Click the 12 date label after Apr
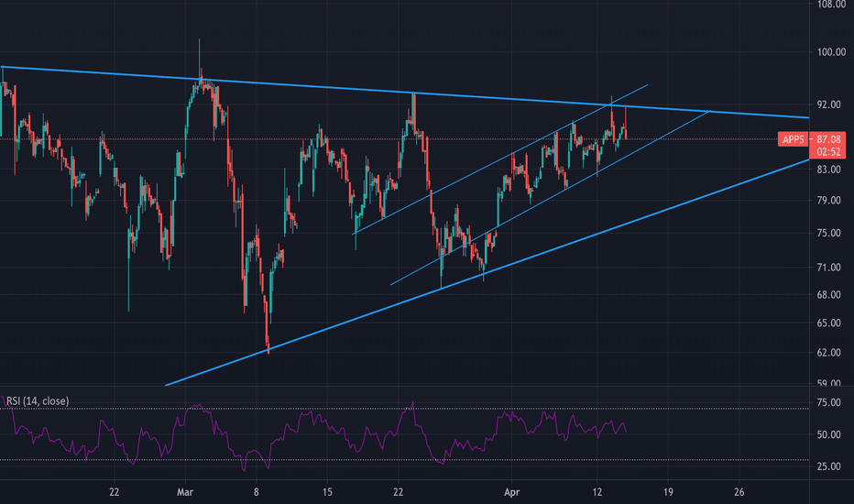This screenshot has height=504, width=854. point(597,492)
